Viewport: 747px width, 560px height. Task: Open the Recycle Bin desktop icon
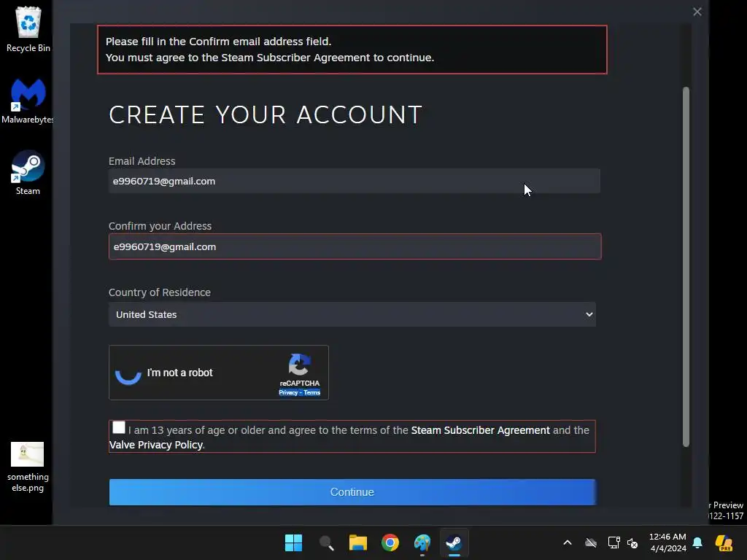pyautogui.click(x=28, y=28)
